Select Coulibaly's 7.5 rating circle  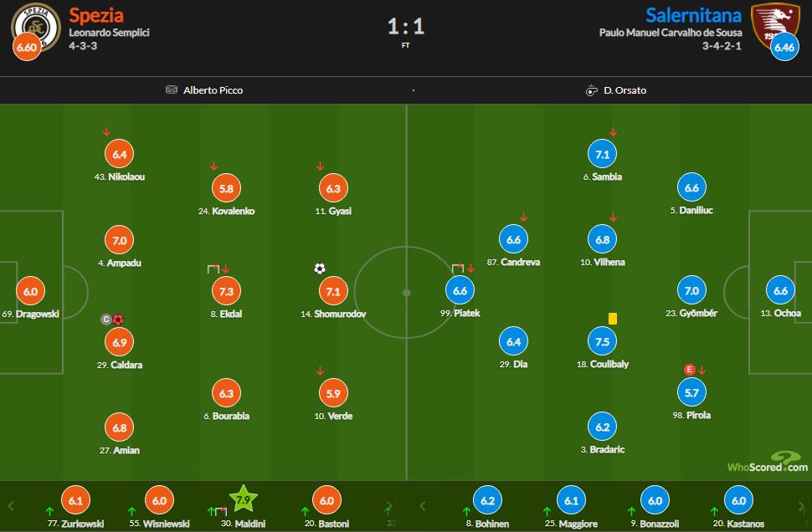[602, 342]
